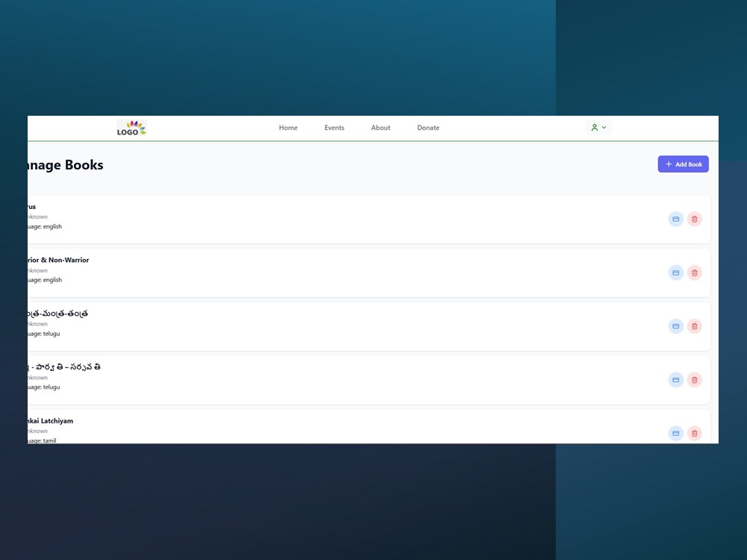Open the Home nav link

(288, 128)
